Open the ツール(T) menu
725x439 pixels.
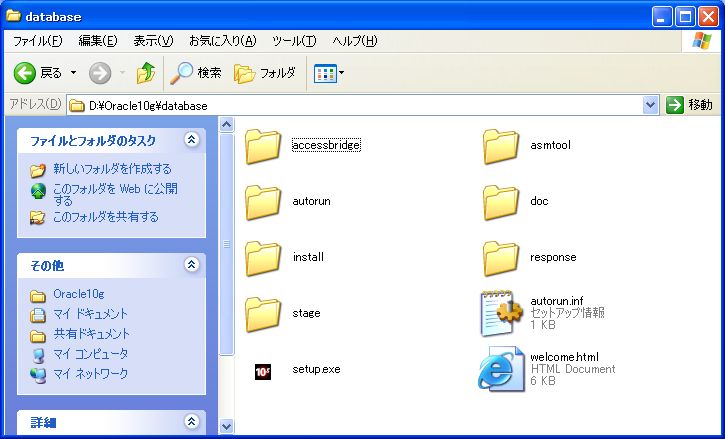[294, 41]
